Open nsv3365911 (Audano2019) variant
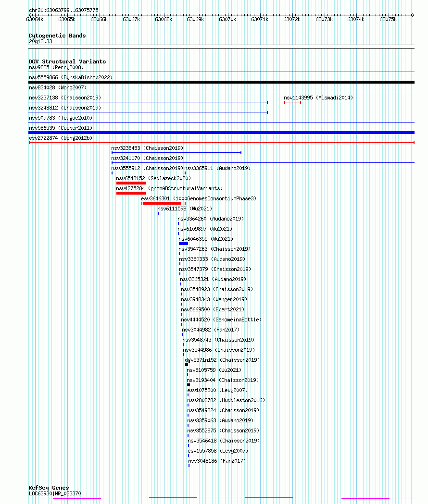The width and height of the screenshot is (428, 504). point(217,169)
